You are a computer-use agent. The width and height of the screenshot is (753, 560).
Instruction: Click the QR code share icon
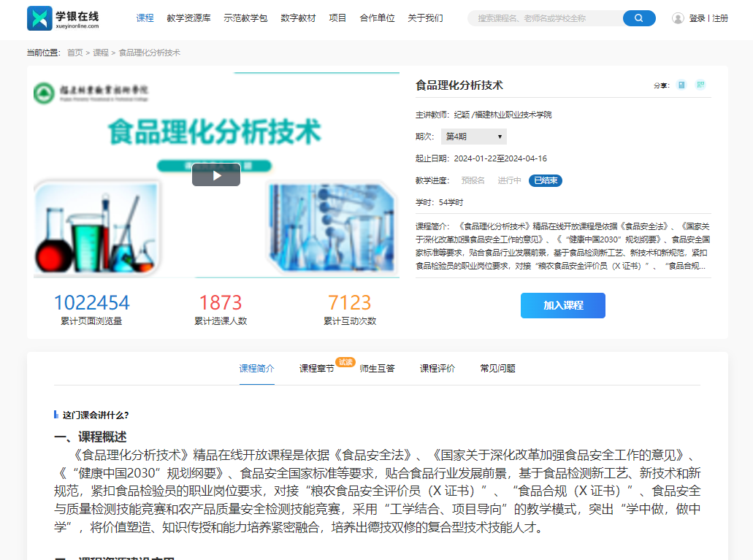(700, 85)
